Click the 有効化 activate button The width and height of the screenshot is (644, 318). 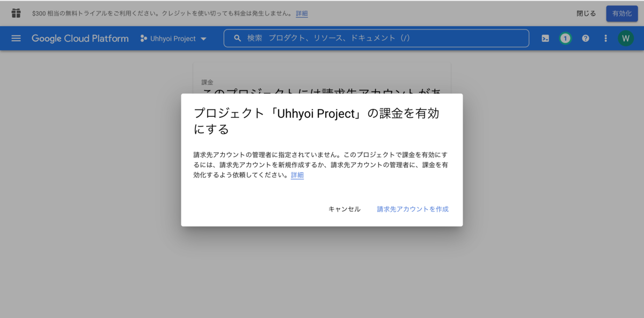(622, 13)
